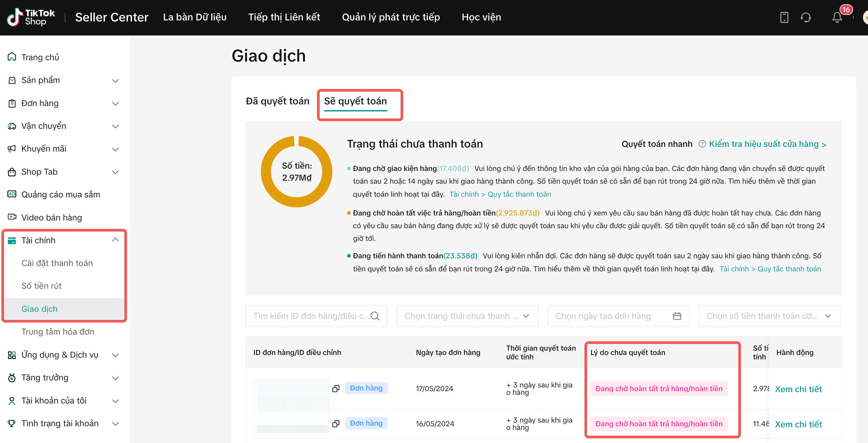
Task: Open the customer support headset icon
Action: 806,17
